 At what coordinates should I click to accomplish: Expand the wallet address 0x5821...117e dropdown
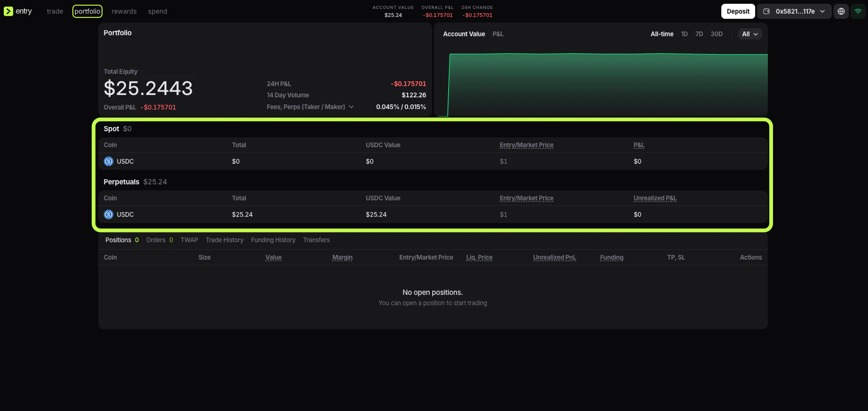794,11
